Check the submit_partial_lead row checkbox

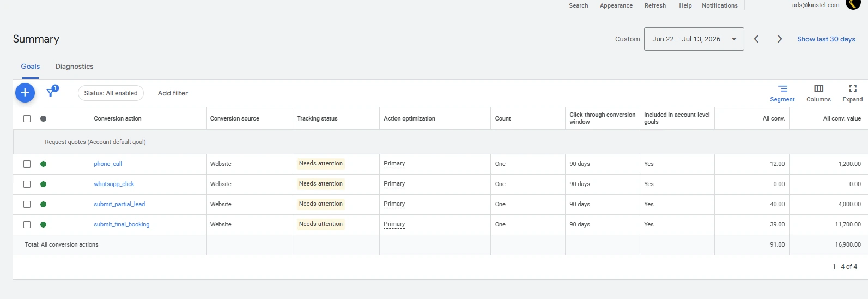[x=27, y=204]
